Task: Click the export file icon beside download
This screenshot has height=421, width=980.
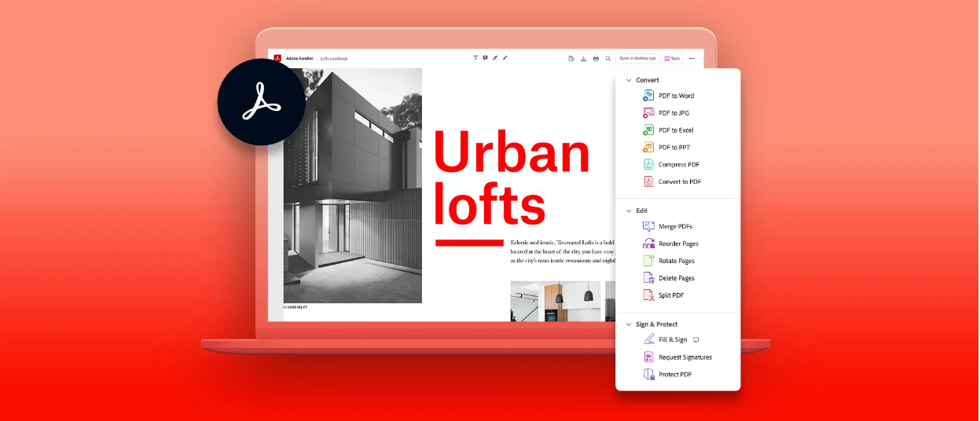Action: 571,58
